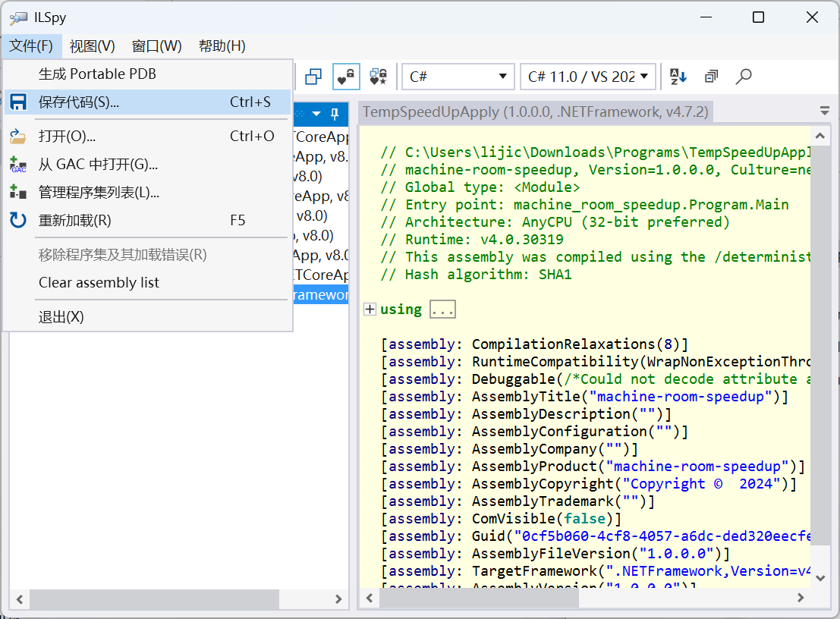Click the AssemblyTitle attribute line
The width and height of the screenshot is (840, 619).
tap(584, 397)
